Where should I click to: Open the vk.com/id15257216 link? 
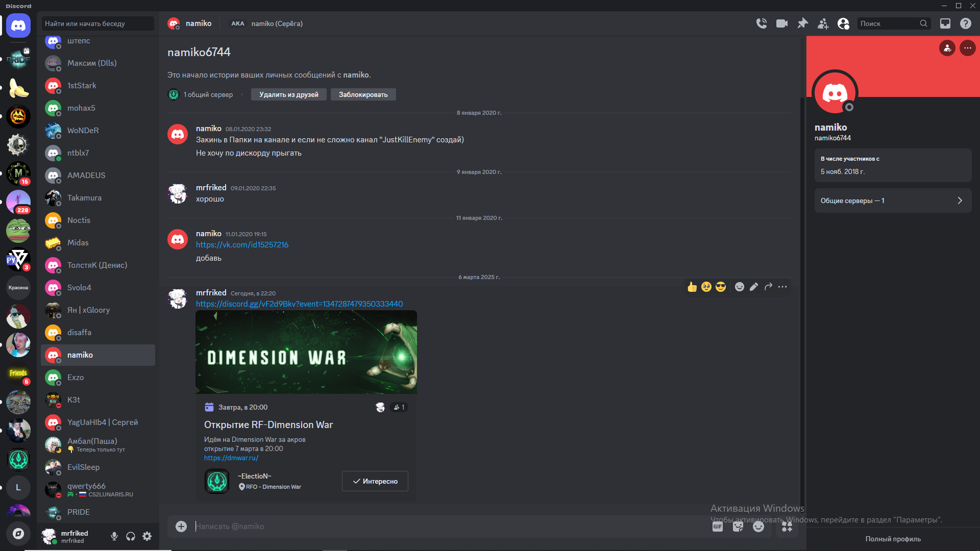242,245
